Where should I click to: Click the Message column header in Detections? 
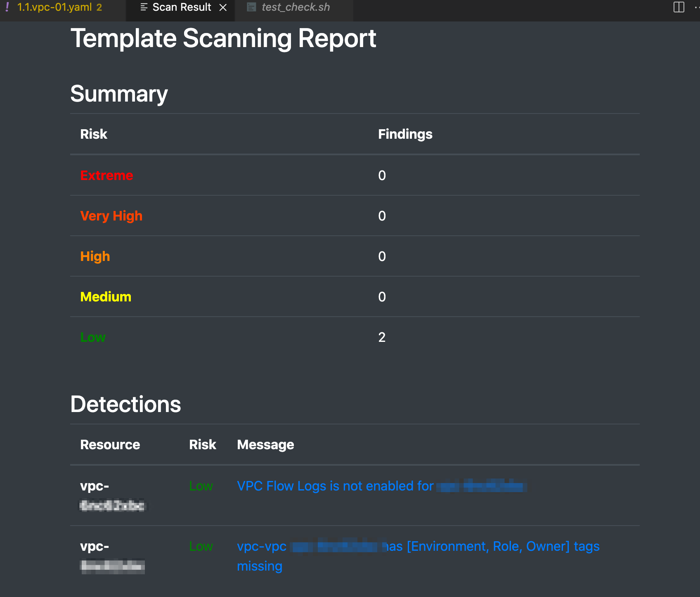tap(265, 445)
